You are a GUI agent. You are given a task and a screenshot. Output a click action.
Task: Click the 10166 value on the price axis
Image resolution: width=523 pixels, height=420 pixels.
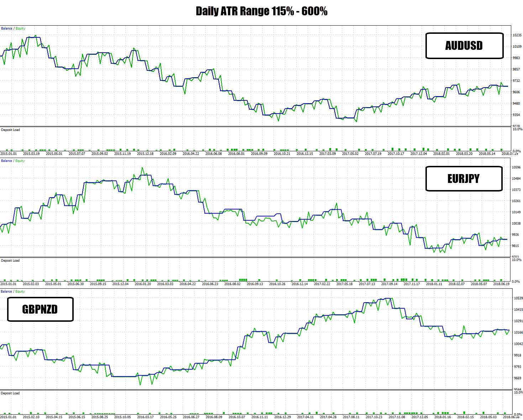pos(519,332)
